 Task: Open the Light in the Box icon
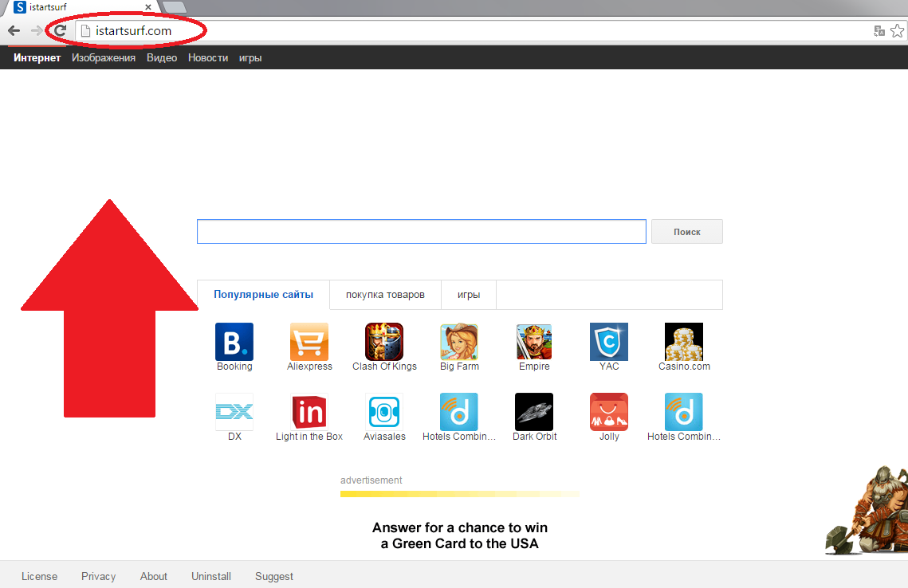309,412
